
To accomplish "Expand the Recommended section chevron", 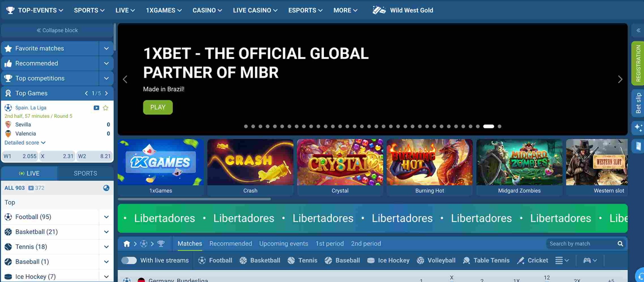I will [x=106, y=63].
